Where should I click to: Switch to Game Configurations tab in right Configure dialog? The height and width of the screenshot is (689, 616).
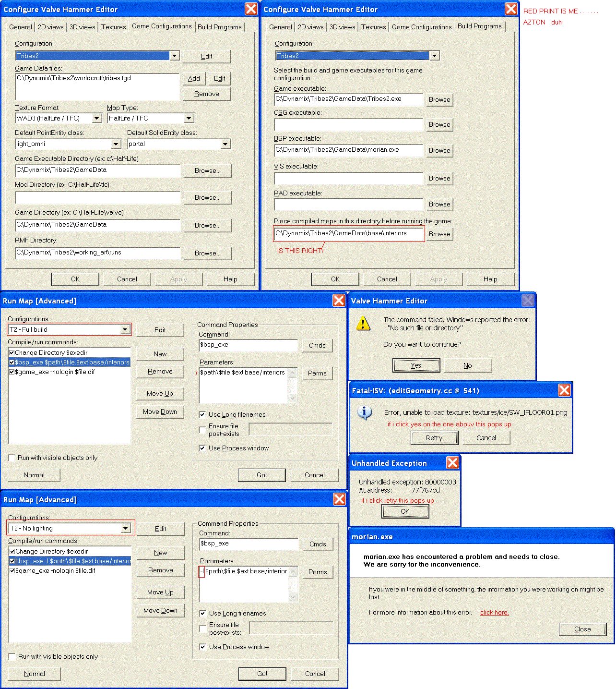coord(422,27)
